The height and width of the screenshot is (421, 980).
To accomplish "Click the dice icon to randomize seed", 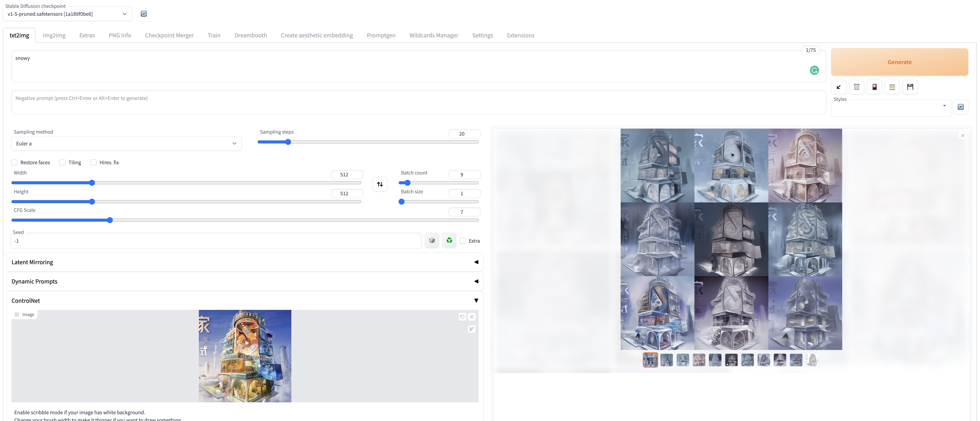I will (432, 241).
